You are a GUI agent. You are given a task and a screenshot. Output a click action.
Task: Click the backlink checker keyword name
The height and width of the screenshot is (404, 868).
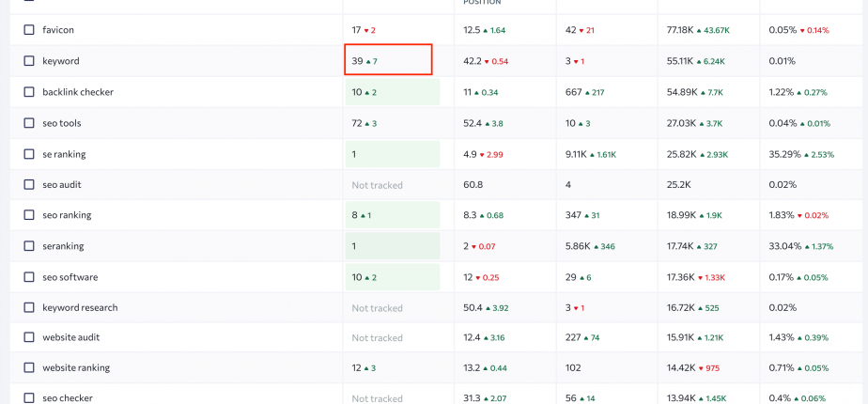tap(78, 92)
